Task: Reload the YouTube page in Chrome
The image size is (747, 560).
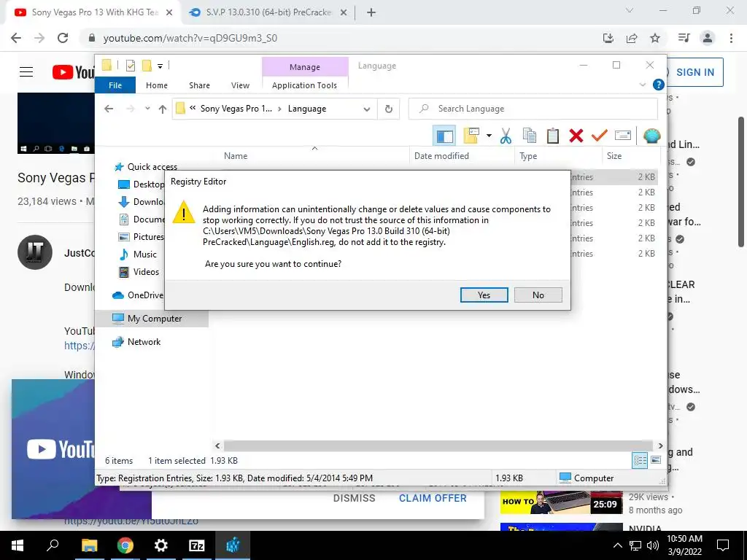Action: click(x=63, y=38)
